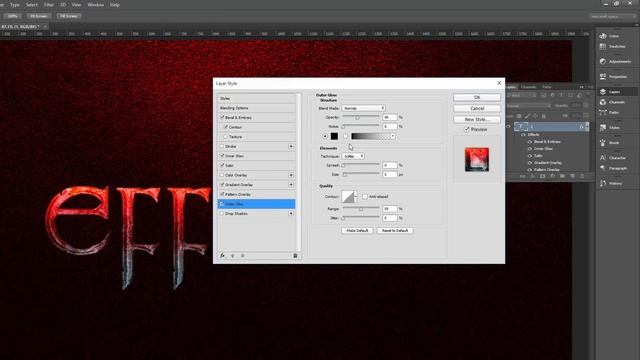Image resolution: width=640 pixels, height=360 pixels.
Task: Open the View menu
Action: [x=76, y=5]
